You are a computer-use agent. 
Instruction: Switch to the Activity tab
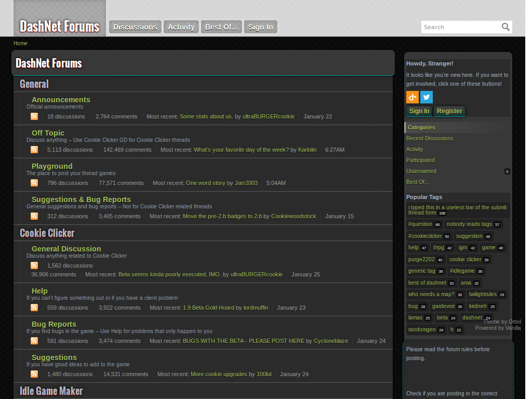pyautogui.click(x=181, y=26)
